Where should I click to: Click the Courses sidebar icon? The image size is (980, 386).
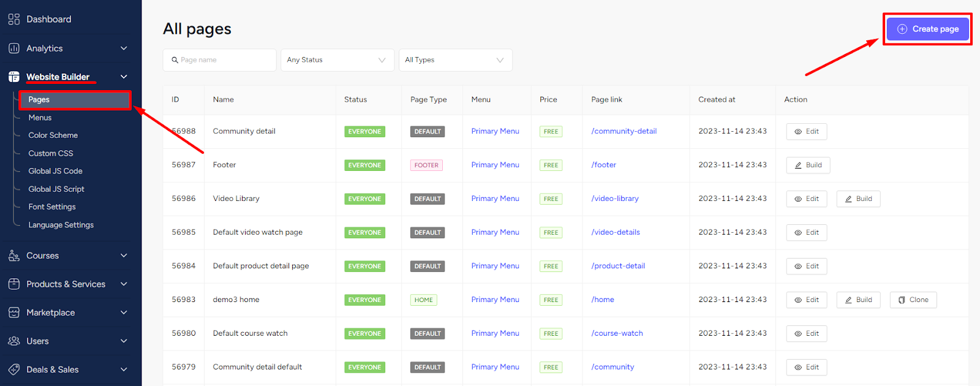click(x=13, y=255)
